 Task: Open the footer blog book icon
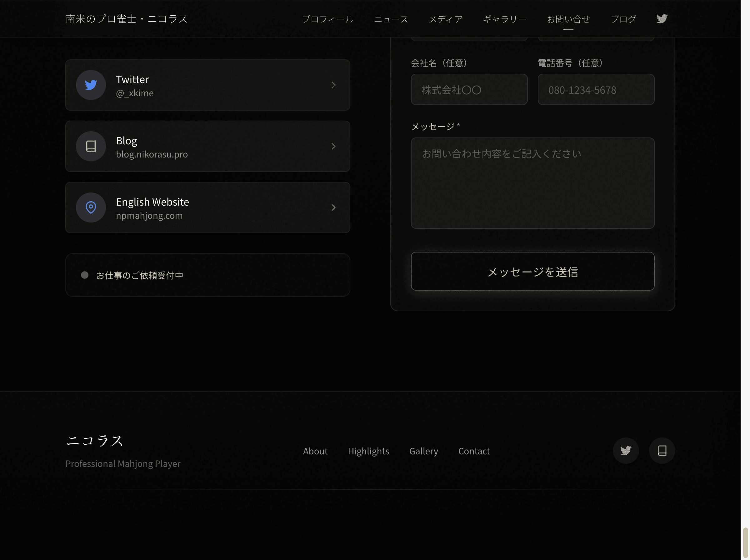pyautogui.click(x=662, y=451)
